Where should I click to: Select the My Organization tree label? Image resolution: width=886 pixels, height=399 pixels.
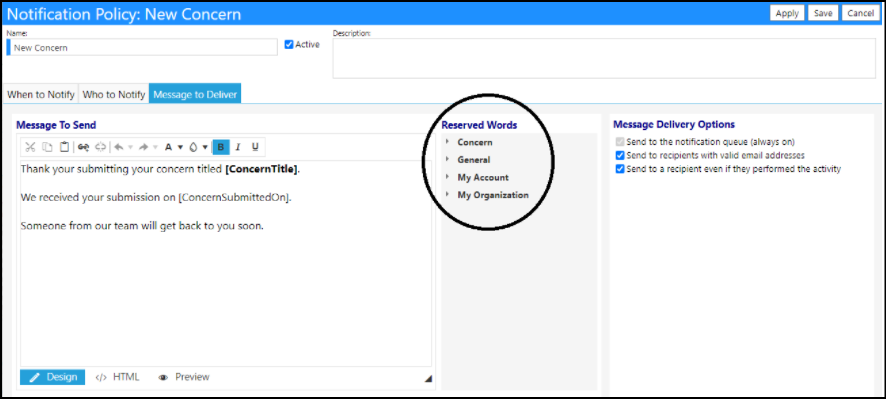point(493,195)
